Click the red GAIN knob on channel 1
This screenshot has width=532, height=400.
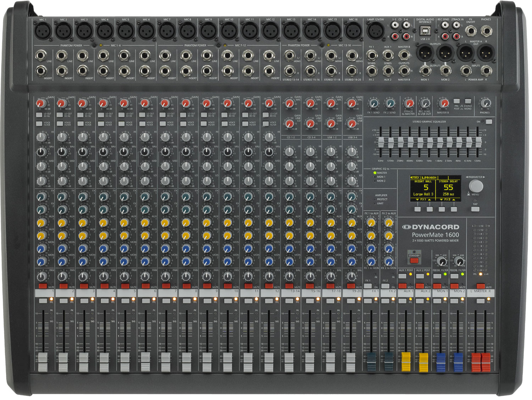click(40, 104)
